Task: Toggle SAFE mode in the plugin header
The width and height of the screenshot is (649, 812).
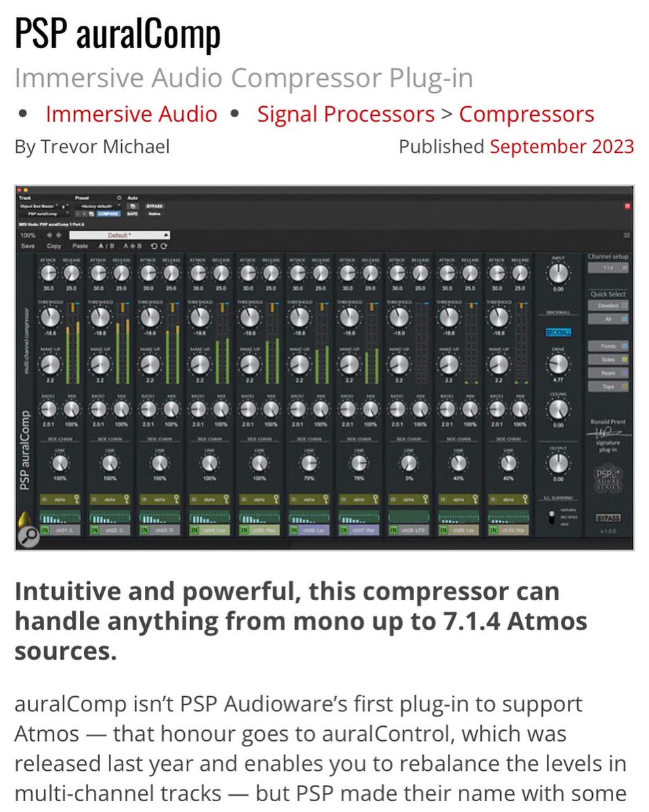Action: point(133,214)
